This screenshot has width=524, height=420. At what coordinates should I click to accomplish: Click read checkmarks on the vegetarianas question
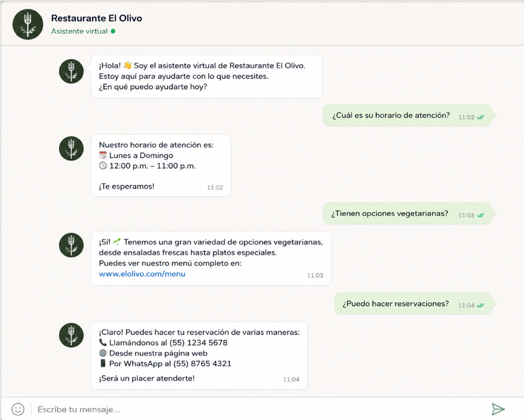(481, 215)
